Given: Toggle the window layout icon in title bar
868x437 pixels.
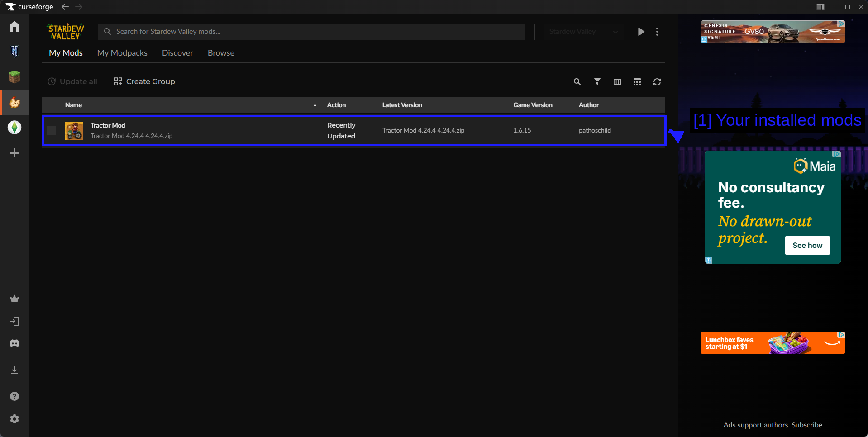Looking at the screenshot, I should tap(820, 7).
